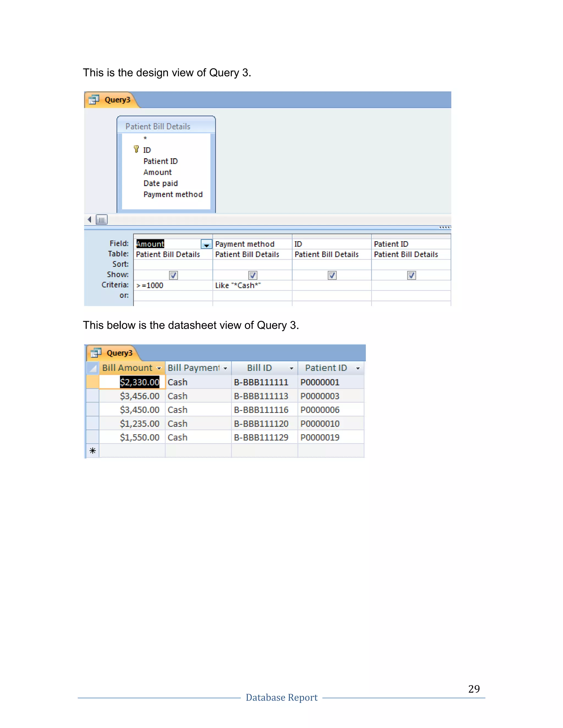Click the ID field cell in design grid

point(332,244)
